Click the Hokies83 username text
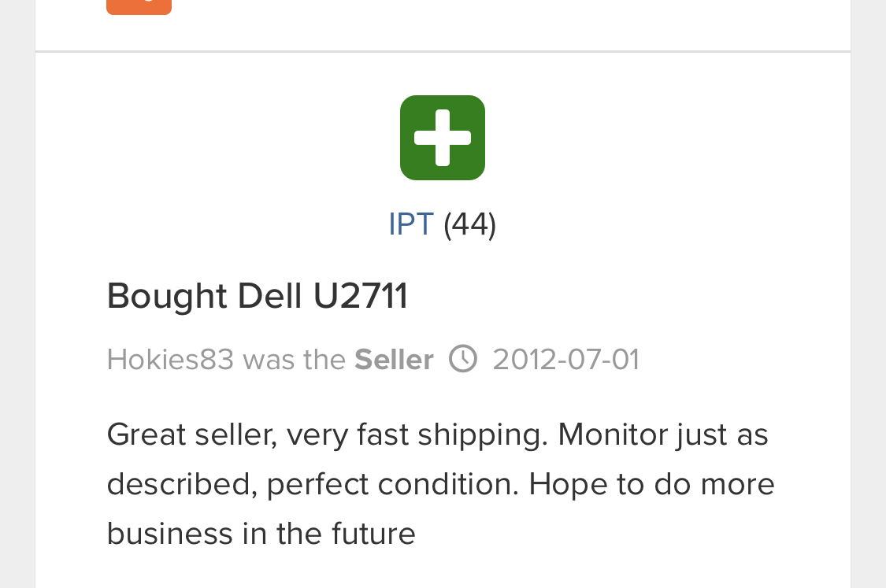Image resolution: width=886 pixels, height=588 pixels. click(x=170, y=360)
